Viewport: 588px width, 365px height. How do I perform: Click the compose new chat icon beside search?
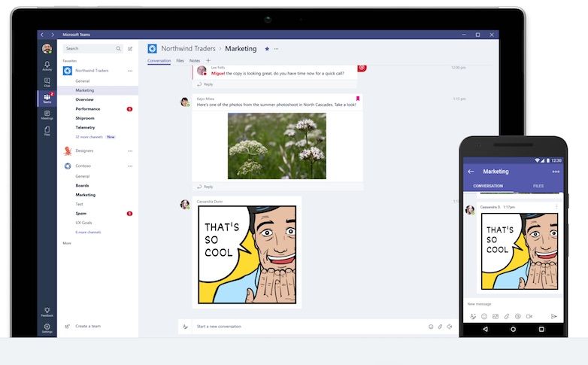pos(130,48)
